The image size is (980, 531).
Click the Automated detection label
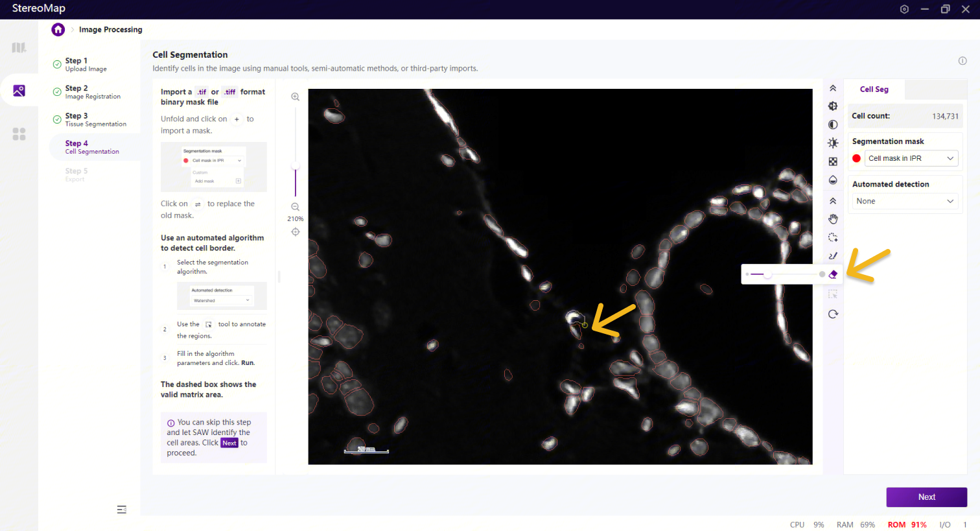click(x=891, y=184)
